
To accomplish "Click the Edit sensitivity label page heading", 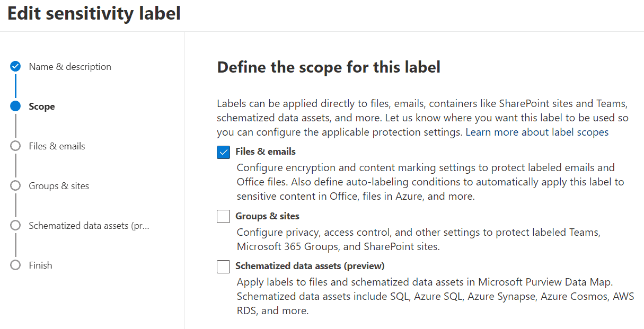I will [x=93, y=13].
